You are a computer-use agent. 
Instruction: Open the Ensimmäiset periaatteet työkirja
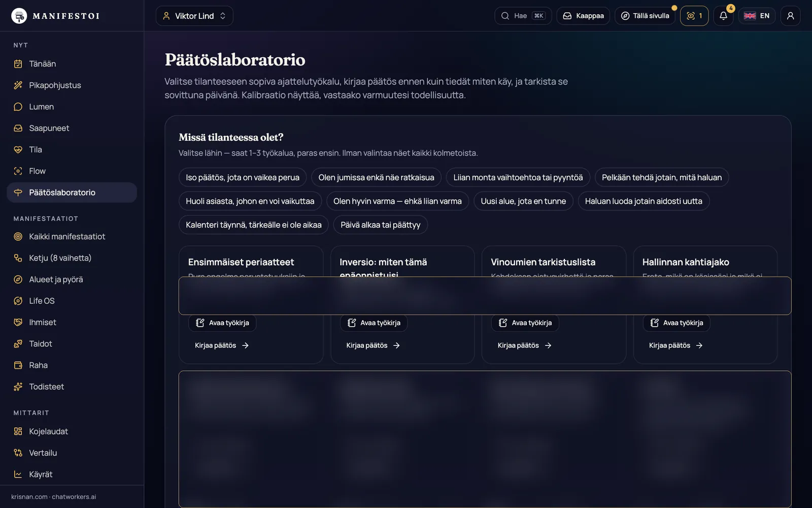(x=222, y=323)
